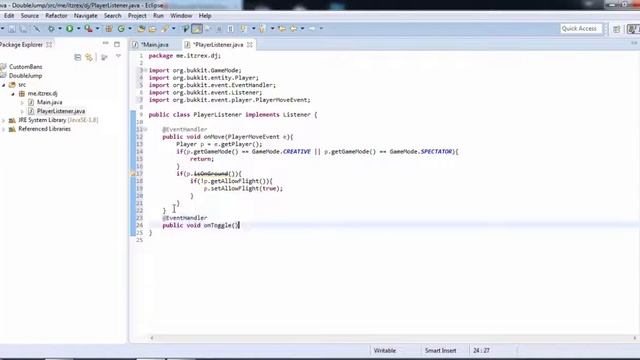Click the Run with red toolbox icon
The height and width of the screenshot is (360, 640).
[88, 29]
